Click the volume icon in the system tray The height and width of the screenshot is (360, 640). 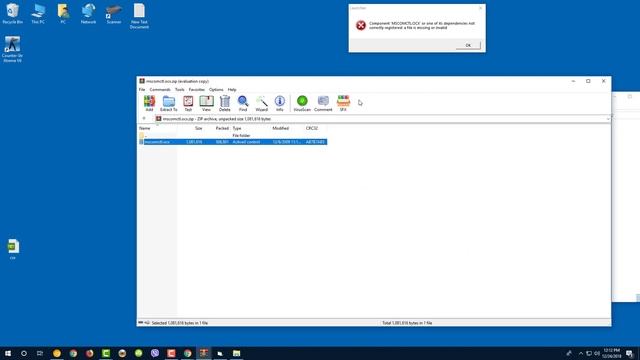[597, 353]
